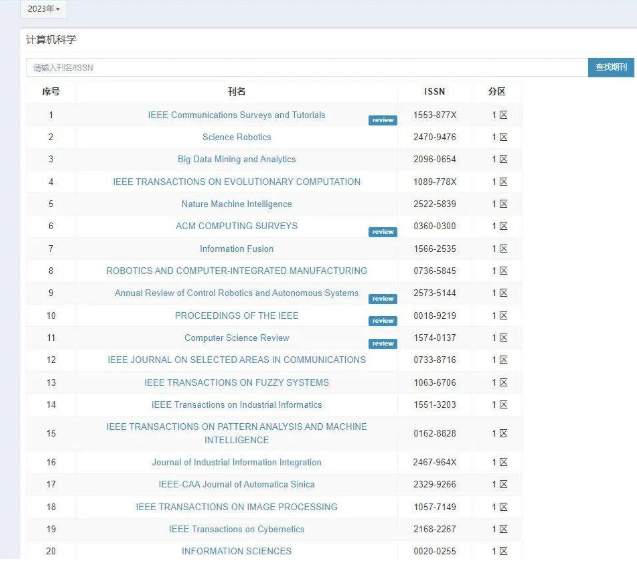
Task: Select ISSN 1057-7149 cell
Action: click(x=435, y=507)
